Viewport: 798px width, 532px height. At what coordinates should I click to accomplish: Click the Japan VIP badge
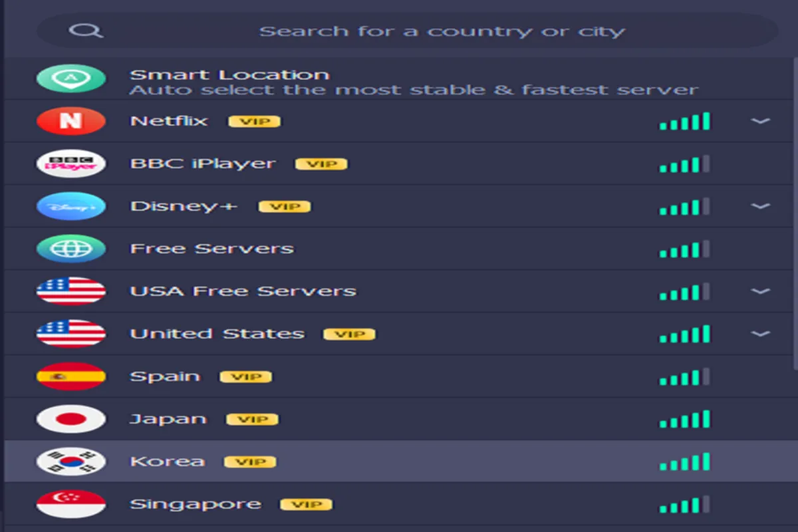(x=252, y=420)
